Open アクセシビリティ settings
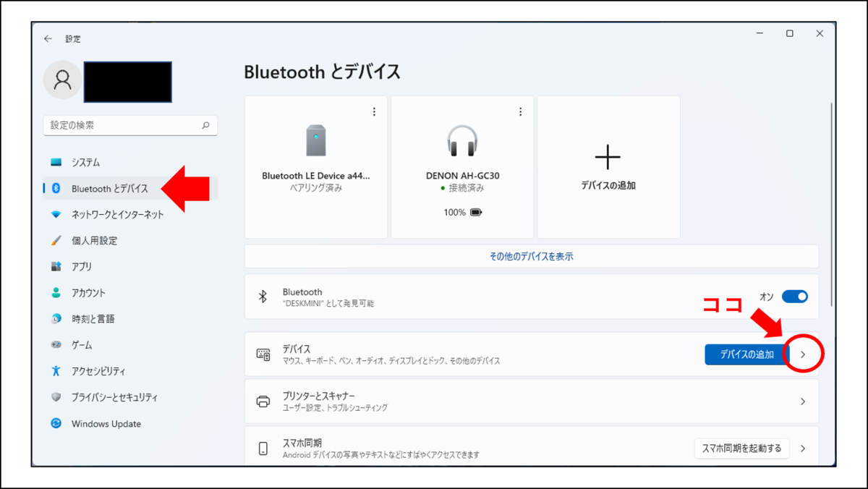Image resolution: width=868 pixels, height=489 pixels. point(130,371)
